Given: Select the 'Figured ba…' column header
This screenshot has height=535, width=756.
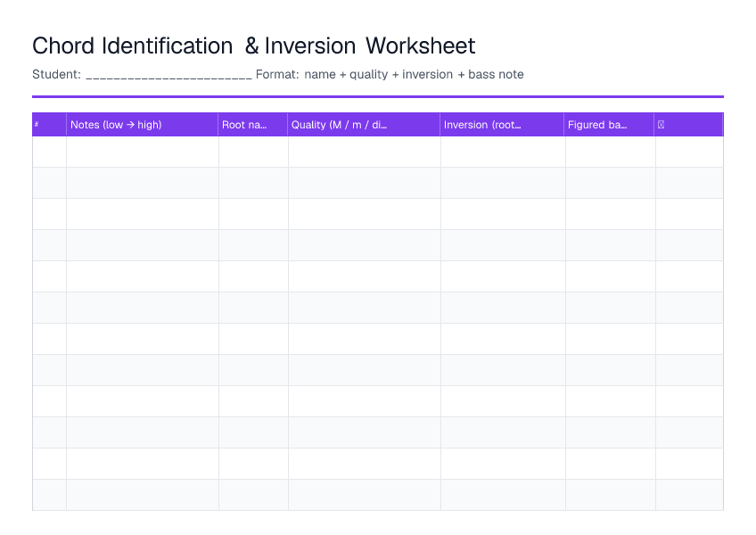Looking at the screenshot, I should pyautogui.click(x=610, y=125).
